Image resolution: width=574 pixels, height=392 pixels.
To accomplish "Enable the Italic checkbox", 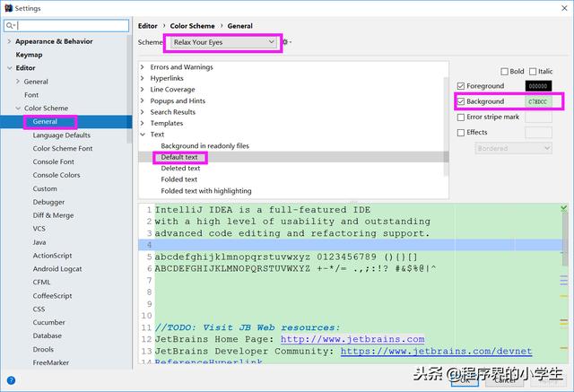I will [533, 72].
